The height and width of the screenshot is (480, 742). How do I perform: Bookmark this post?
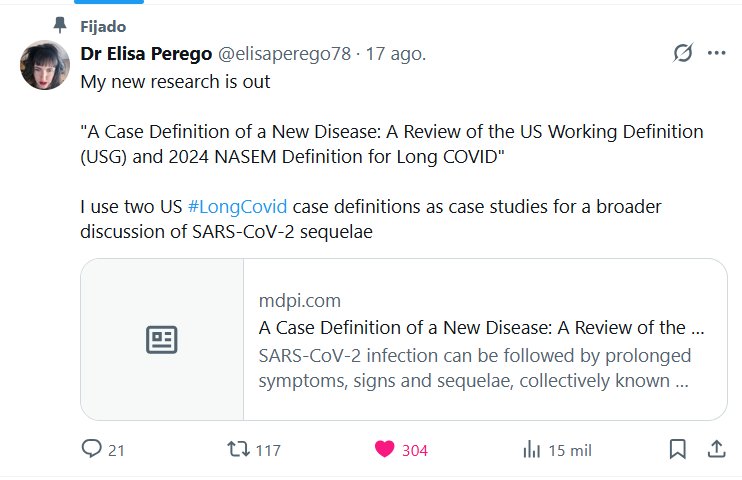click(677, 450)
